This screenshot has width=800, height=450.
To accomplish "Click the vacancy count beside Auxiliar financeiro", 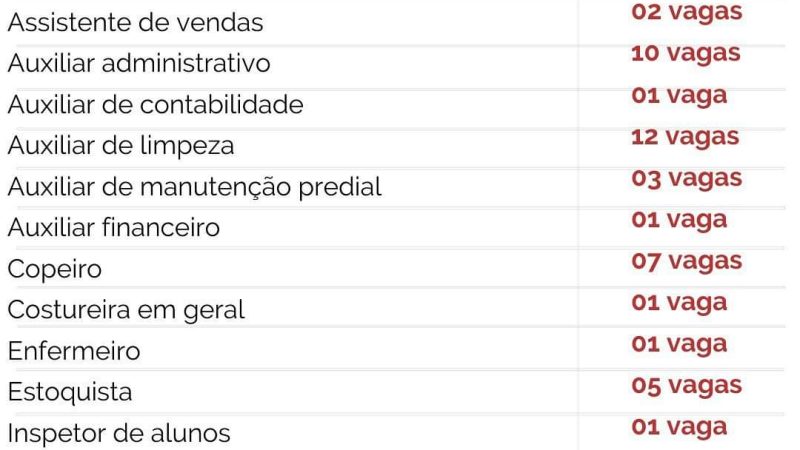I will pyautogui.click(x=678, y=220).
